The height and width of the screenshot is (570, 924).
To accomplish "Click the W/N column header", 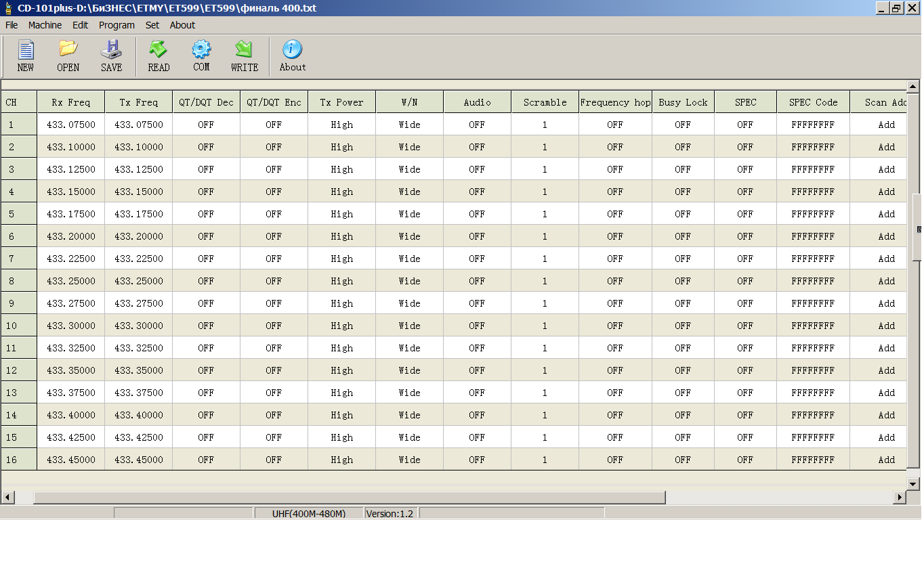I will (x=410, y=102).
